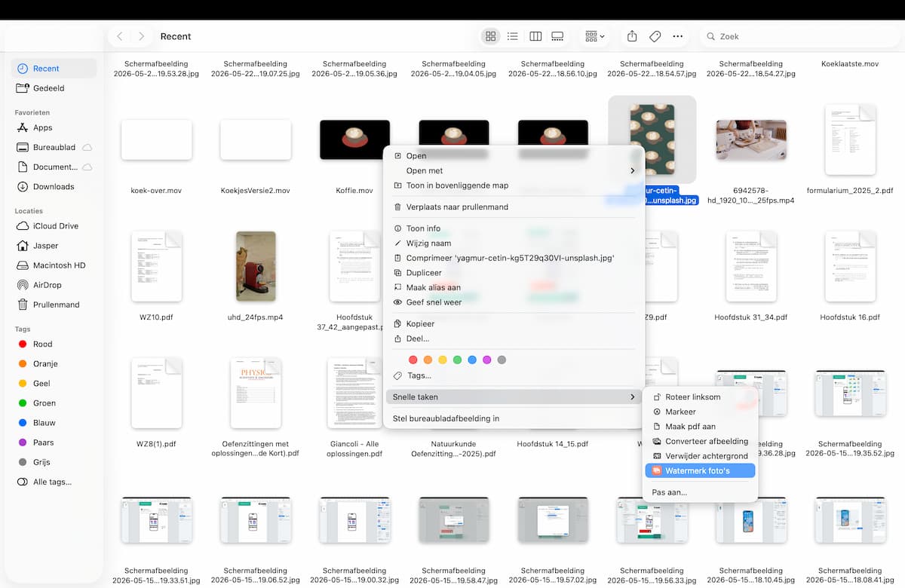905x588 pixels.
Task: Filter by Geel tag in sidebar
Action: point(54,383)
